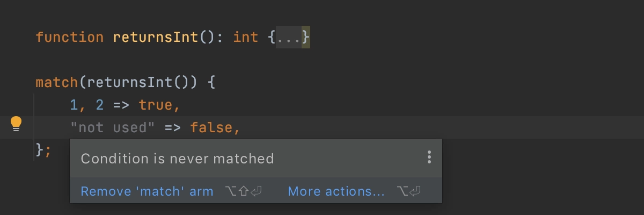
Task: Click the returnsInt function name declaration
Action: point(156,38)
